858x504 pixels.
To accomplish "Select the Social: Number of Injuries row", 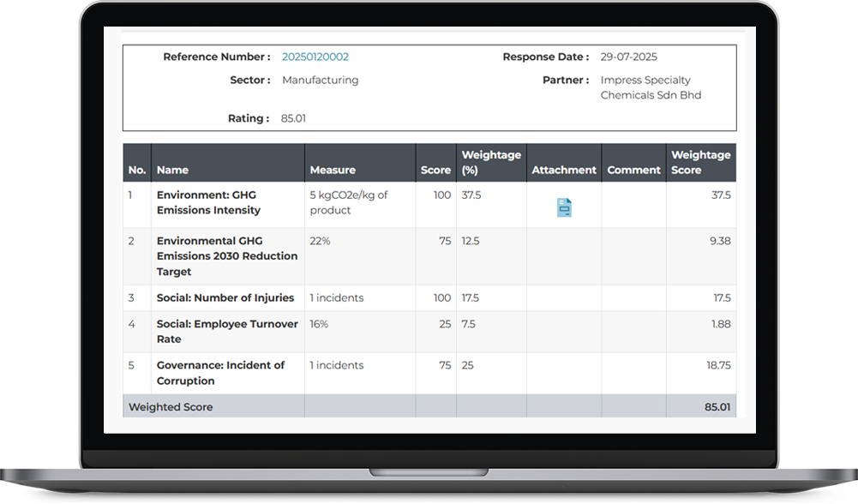I will click(225, 298).
